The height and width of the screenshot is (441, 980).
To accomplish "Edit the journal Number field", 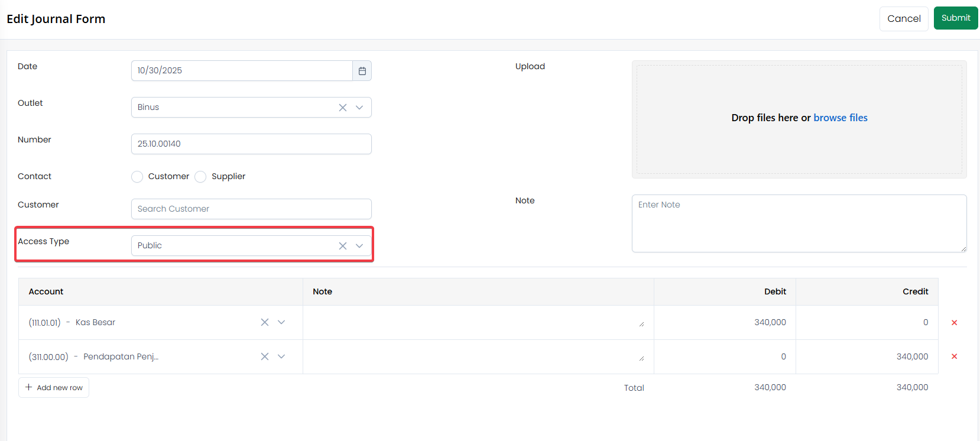I will click(x=251, y=144).
